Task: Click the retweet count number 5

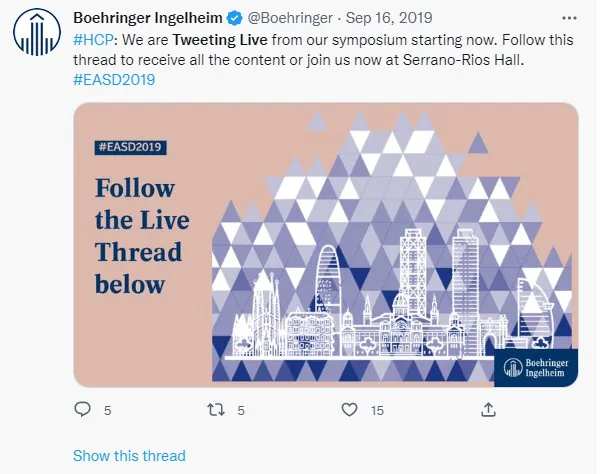Action: click(241, 410)
